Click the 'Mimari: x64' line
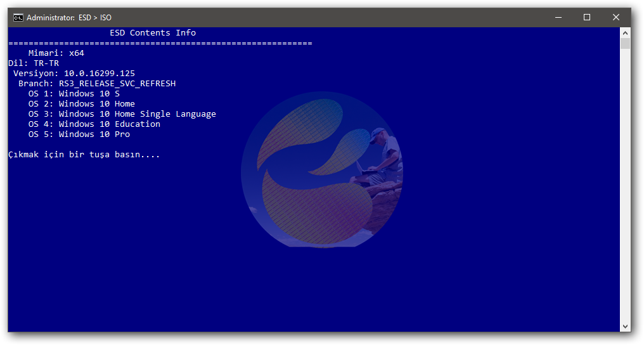 point(56,53)
